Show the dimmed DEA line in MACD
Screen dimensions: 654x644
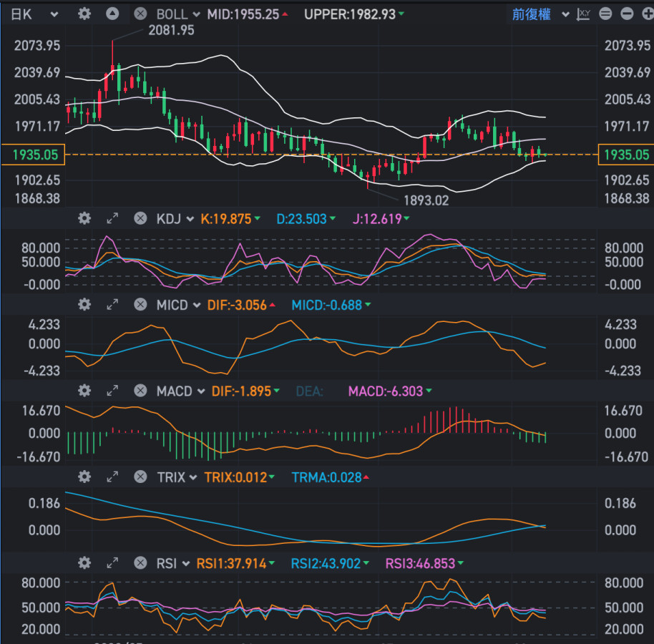point(309,391)
